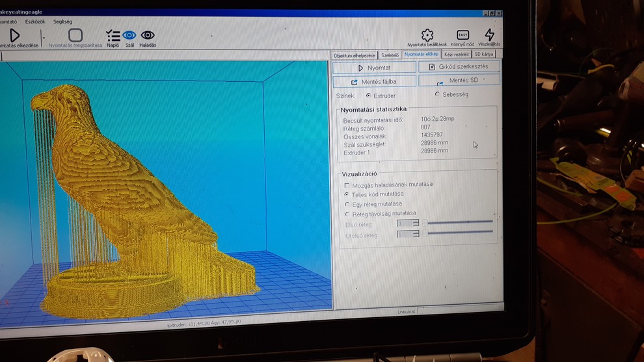Select Sebesség color mode radio button
The height and width of the screenshot is (362, 644).
click(437, 94)
